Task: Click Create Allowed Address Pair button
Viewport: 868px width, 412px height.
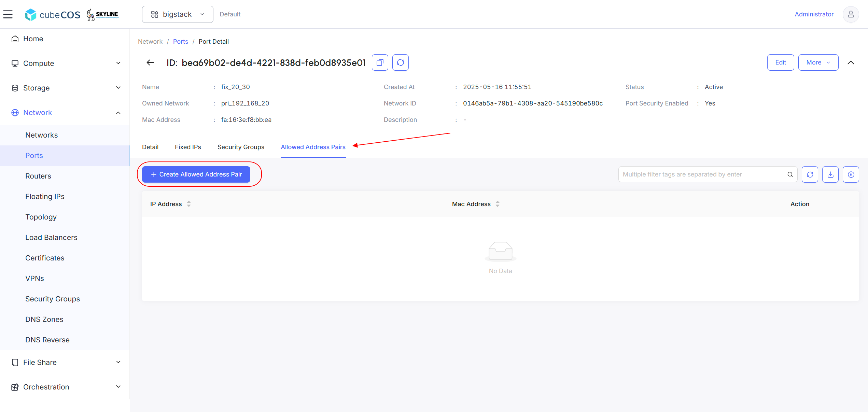Action: 196,174
